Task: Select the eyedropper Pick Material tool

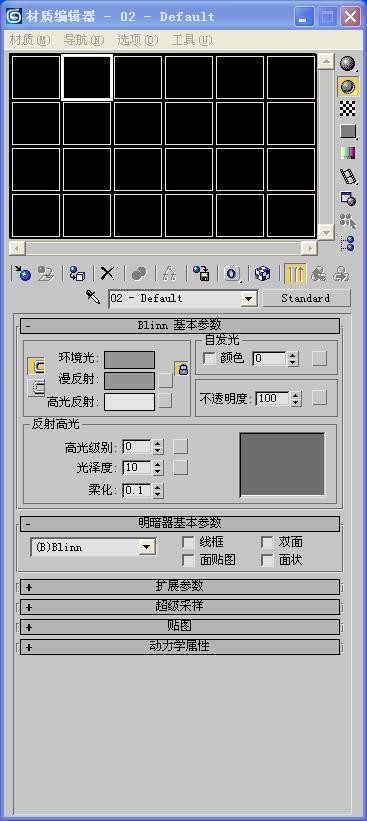Action: pyautogui.click(x=93, y=298)
